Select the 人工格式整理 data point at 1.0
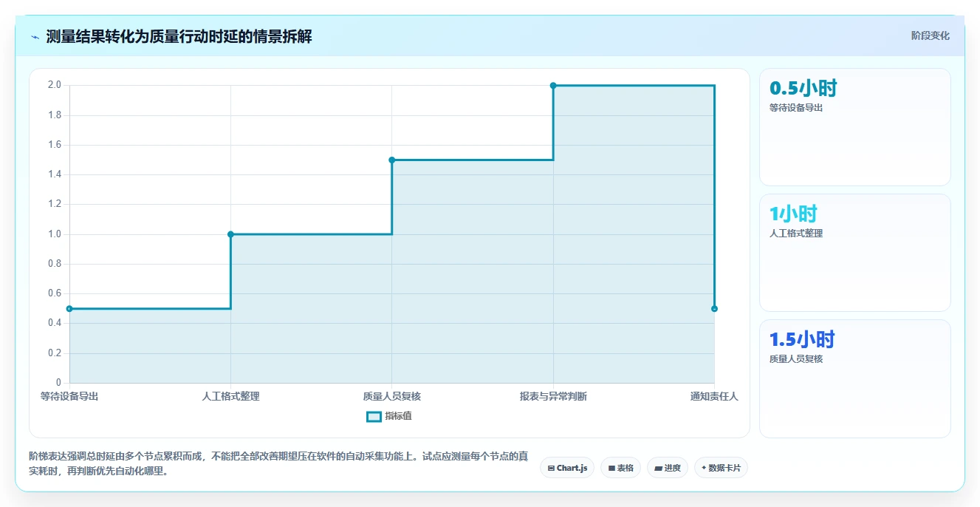Image resolution: width=980 pixels, height=507 pixels. (x=230, y=234)
